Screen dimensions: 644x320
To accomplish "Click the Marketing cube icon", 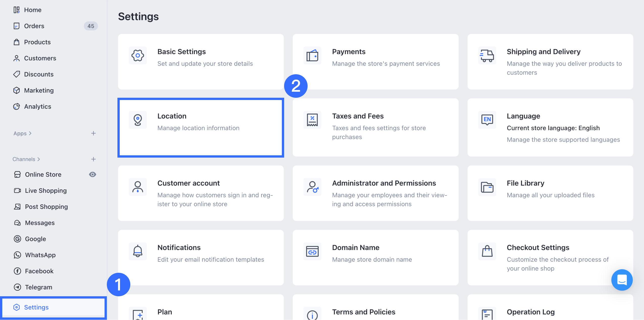I will [17, 90].
